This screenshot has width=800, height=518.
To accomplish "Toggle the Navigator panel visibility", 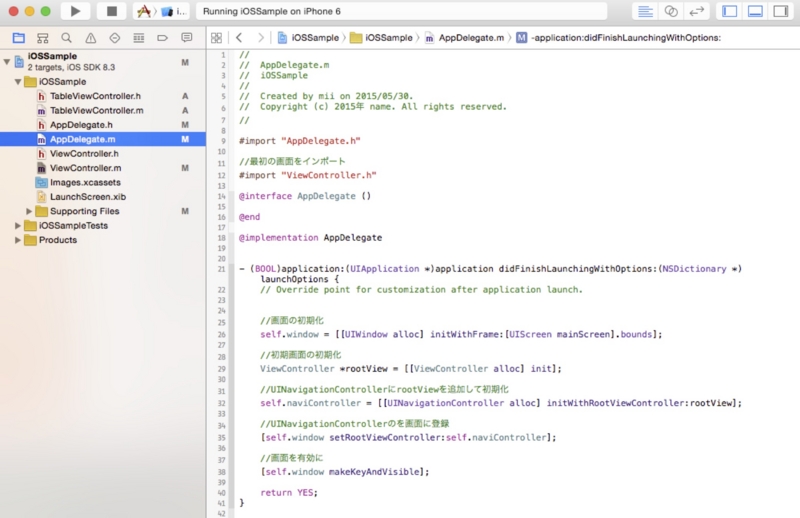I will (730, 11).
